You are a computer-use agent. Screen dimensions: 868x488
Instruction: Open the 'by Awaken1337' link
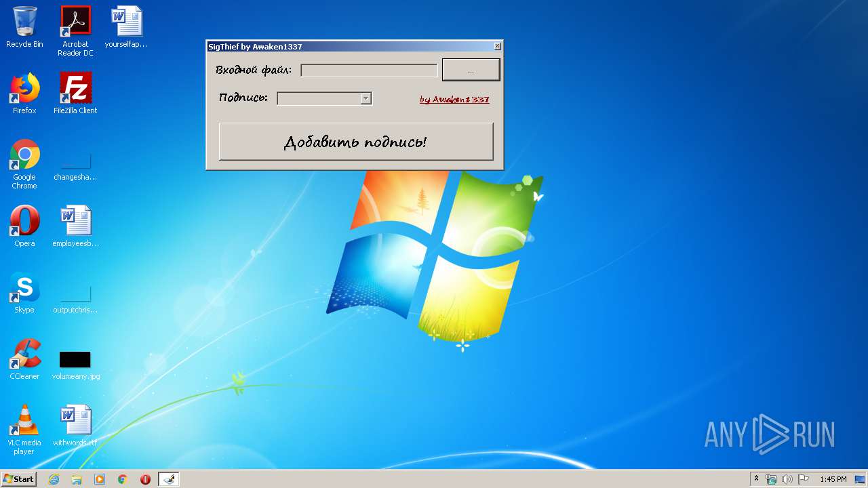pyautogui.click(x=454, y=100)
